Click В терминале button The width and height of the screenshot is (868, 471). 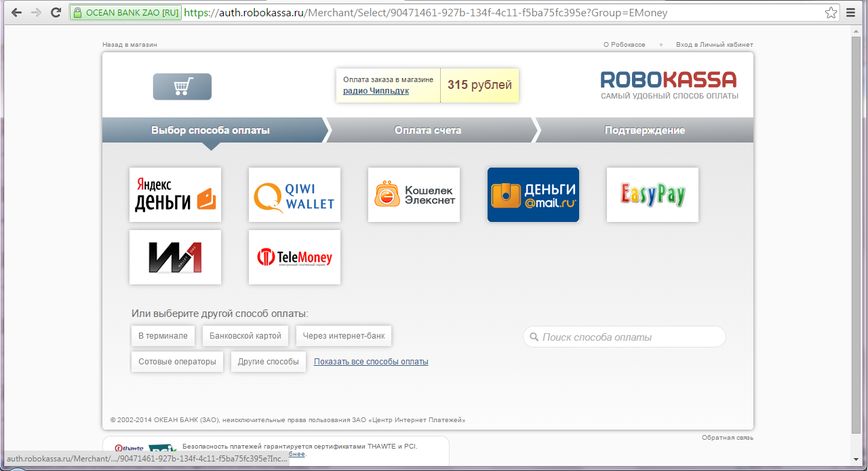(x=163, y=336)
